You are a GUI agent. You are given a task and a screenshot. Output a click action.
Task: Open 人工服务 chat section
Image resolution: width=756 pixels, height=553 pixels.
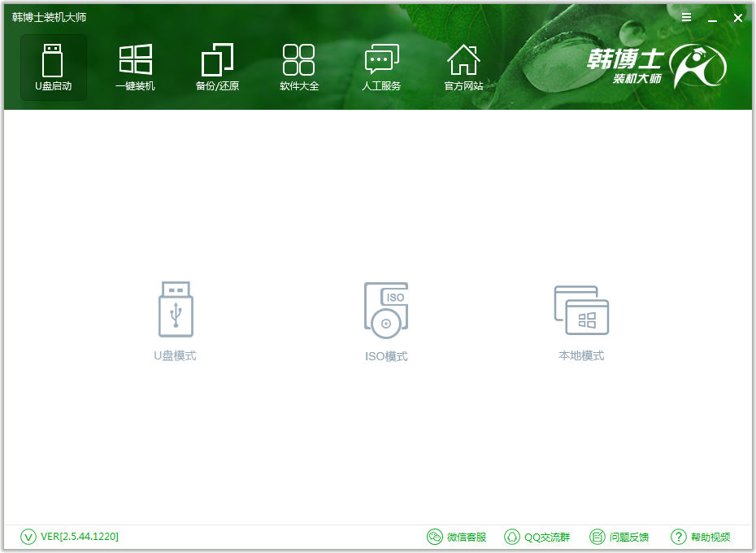(381, 67)
